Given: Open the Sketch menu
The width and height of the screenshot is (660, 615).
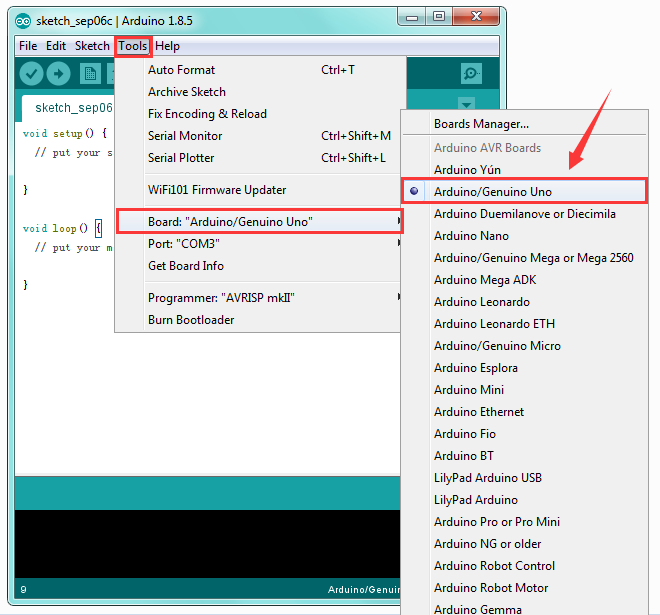Looking at the screenshot, I should pos(92,46).
